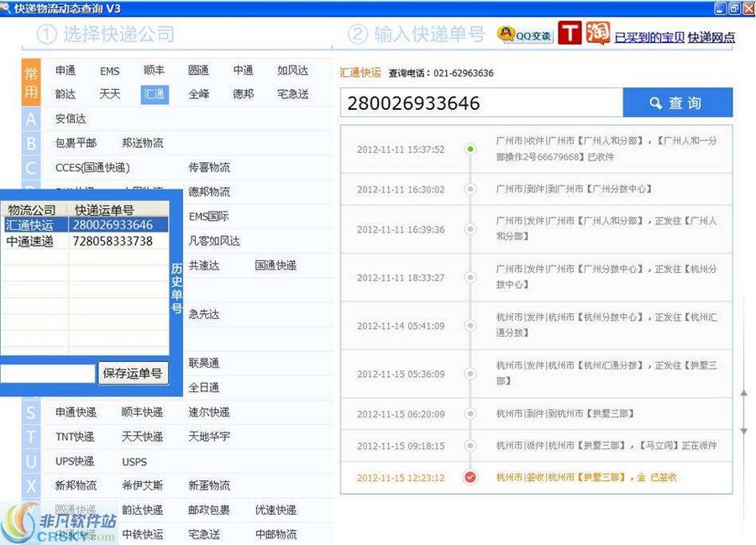Select 申通 in common couriers
This screenshot has height=545, width=756.
65,71
